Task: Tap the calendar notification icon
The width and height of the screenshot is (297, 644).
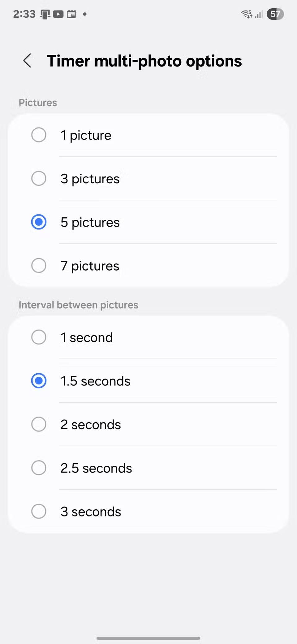Action: [71, 14]
